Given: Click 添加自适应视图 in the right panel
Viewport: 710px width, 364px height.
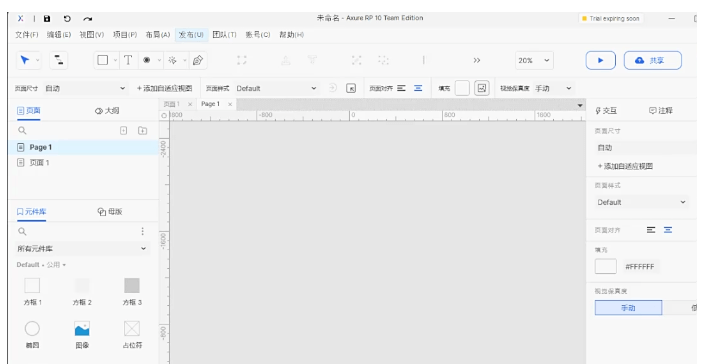Looking at the screenshot, I should coord(625,166).
